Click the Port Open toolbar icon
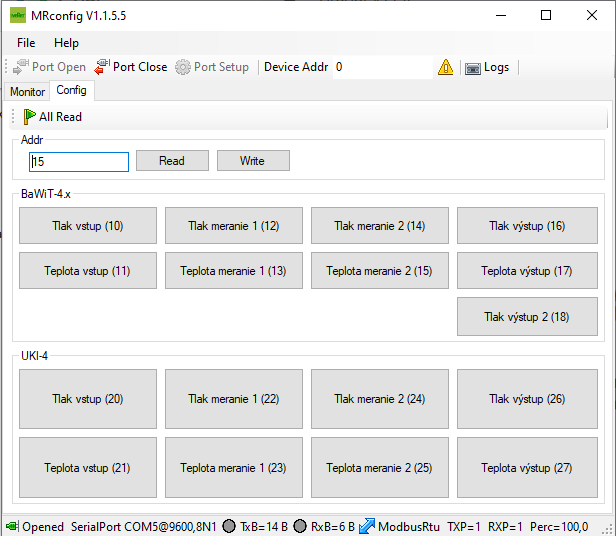This screenshot has height=536, width=616. point(22,67)
